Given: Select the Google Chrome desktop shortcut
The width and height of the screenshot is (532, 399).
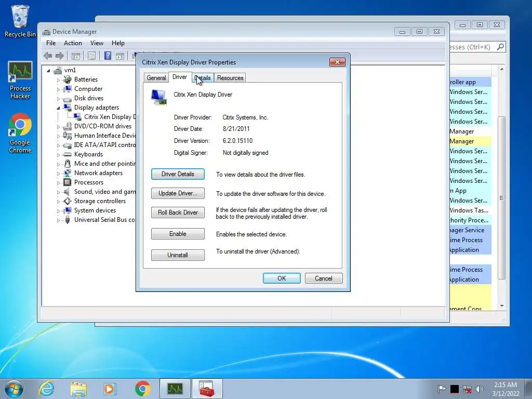Looking at the screenshot, I should point(20,133).
